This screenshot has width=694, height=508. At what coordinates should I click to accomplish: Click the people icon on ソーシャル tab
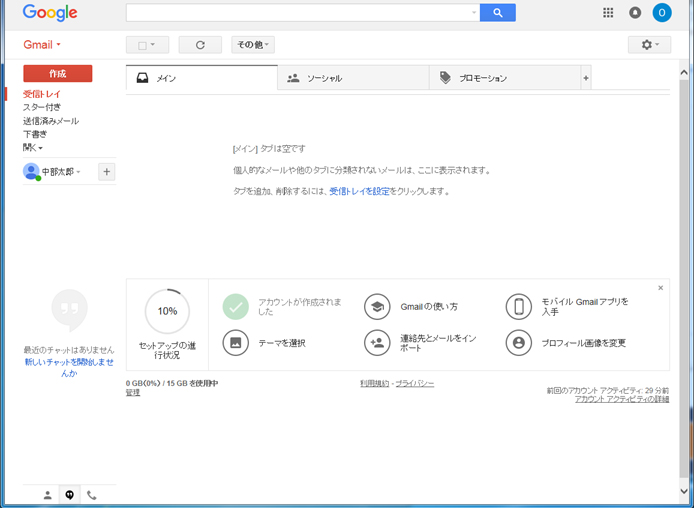pyautogui.click(x=293, y=78)
